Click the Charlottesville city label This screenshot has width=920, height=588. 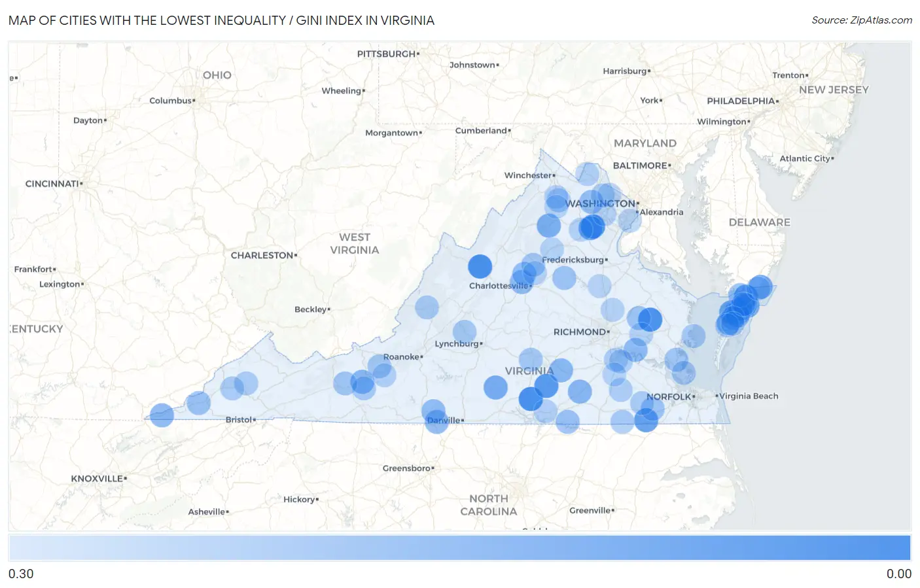point(499,286)
